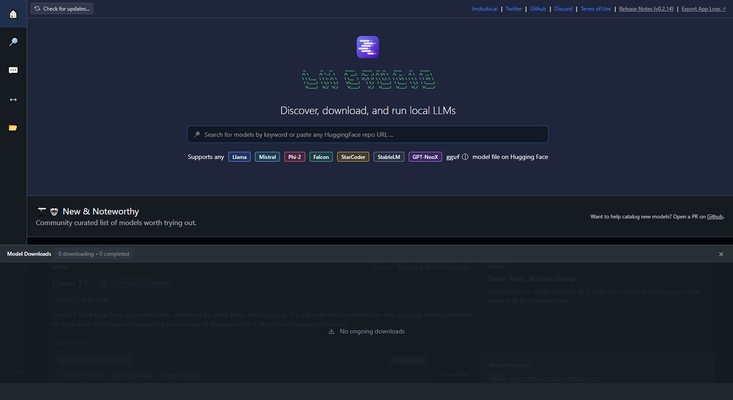Click Export App Logs link
Viewport: 733px width, 400px height.
pos(704,9)
